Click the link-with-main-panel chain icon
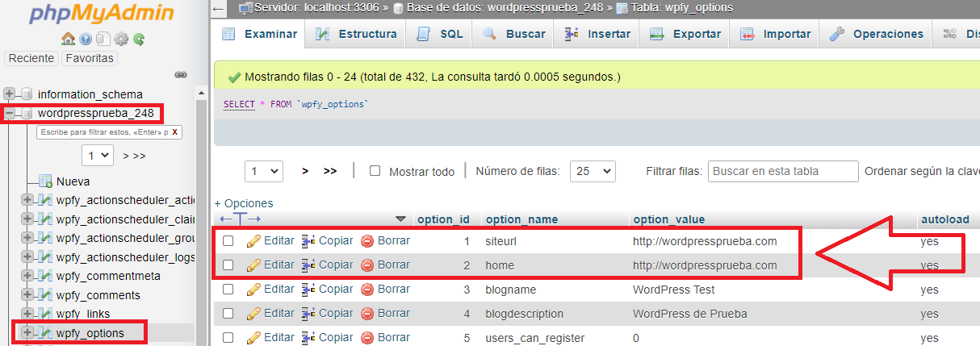This screenshot has height=346, width=980. pos(181,74)
